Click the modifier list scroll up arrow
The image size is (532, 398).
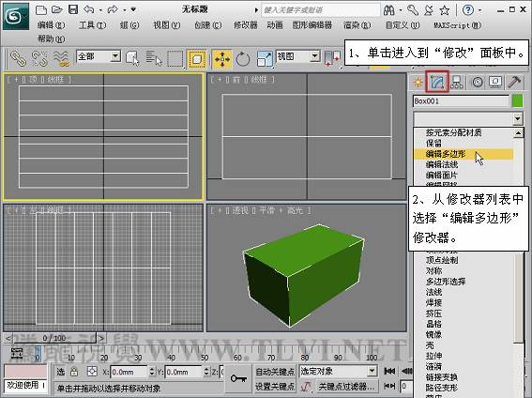coord(518,133)
